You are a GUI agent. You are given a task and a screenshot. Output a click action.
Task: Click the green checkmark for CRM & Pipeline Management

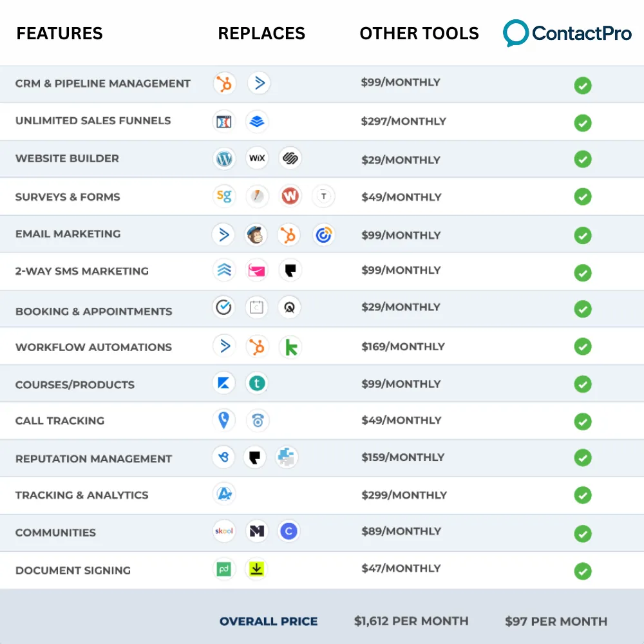583,86
